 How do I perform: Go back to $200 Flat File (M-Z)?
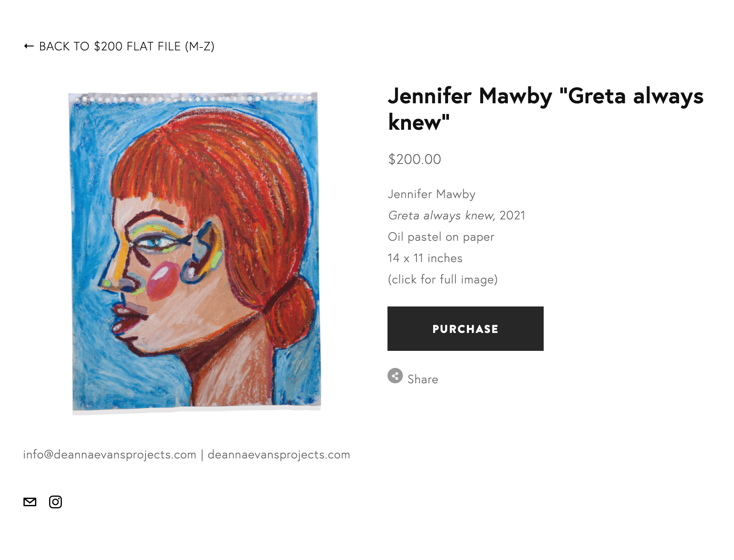pos(126,46)
